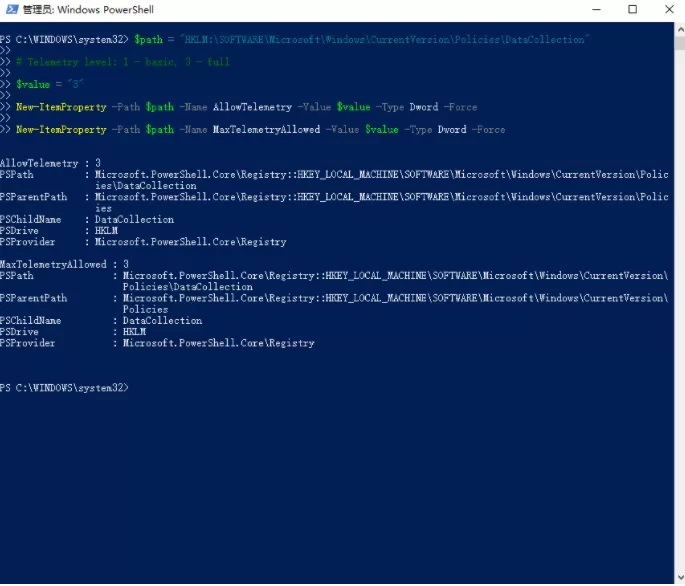The image size is (685, 586).
Task: Click the window title text Windows PowerShell
Action: (x=105, y=10)
